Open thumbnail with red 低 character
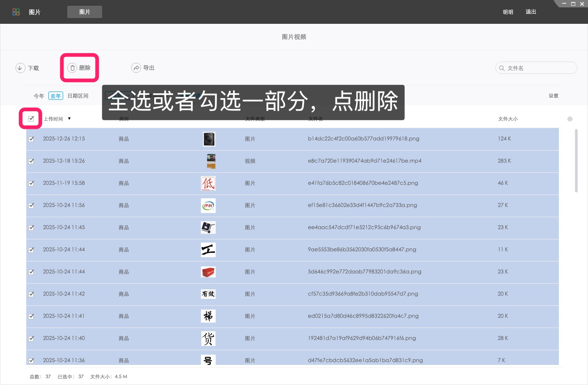 coord(208,183)
